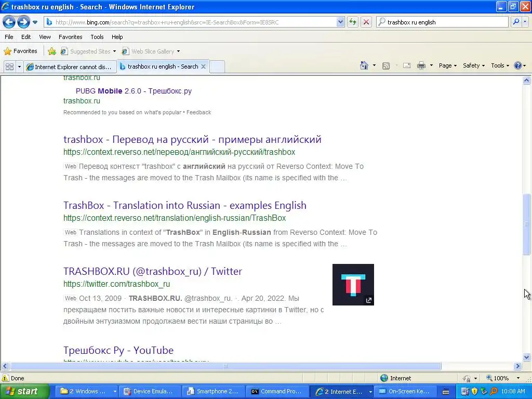Go back with the Back arrow button
Image resolution: width=532 pixels, height=399 pixels.
coord(9,22)
